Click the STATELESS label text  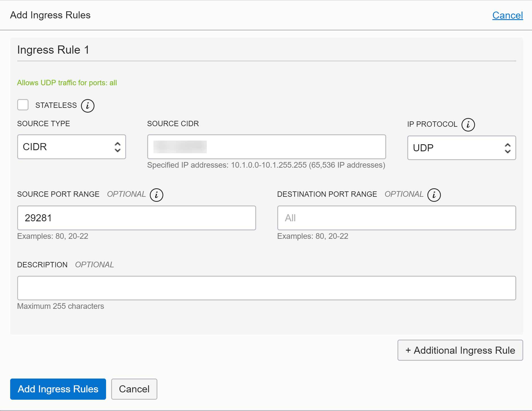(56, 105)
